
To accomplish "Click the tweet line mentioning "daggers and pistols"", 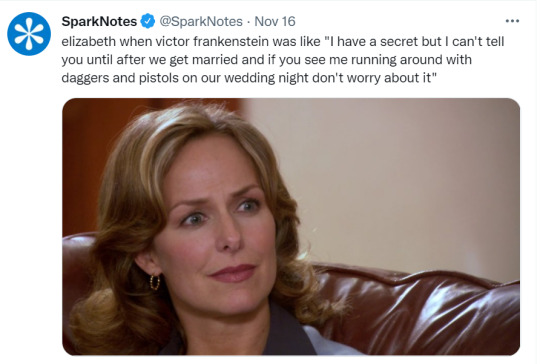I will (x=249, y=78).
